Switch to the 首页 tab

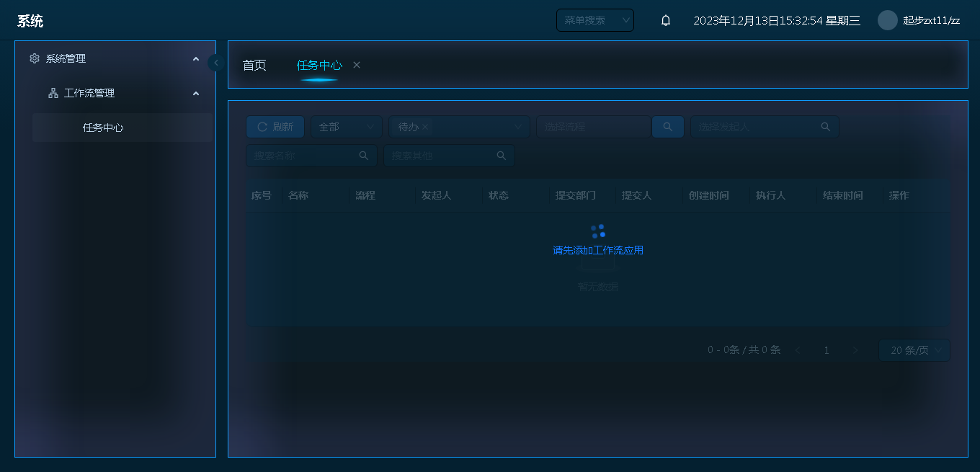(254, 65)
